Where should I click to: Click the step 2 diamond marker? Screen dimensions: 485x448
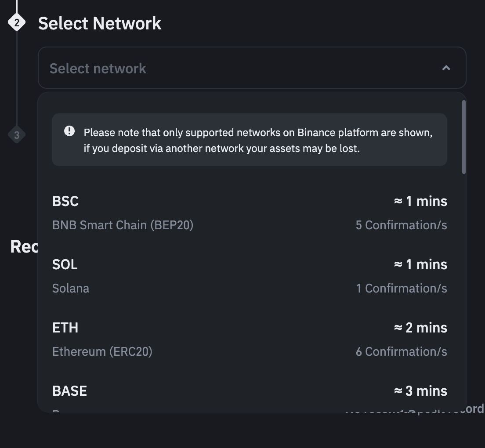coord(17,22)
